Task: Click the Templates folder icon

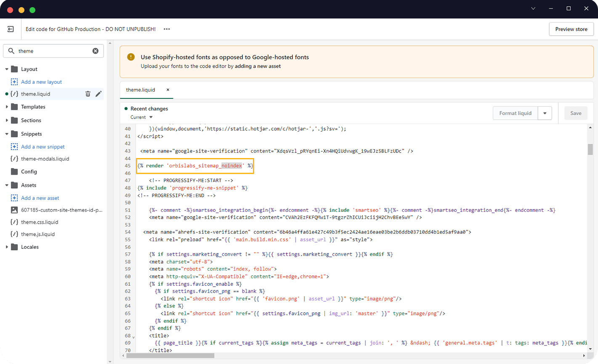Action: [x=14, y=107]
